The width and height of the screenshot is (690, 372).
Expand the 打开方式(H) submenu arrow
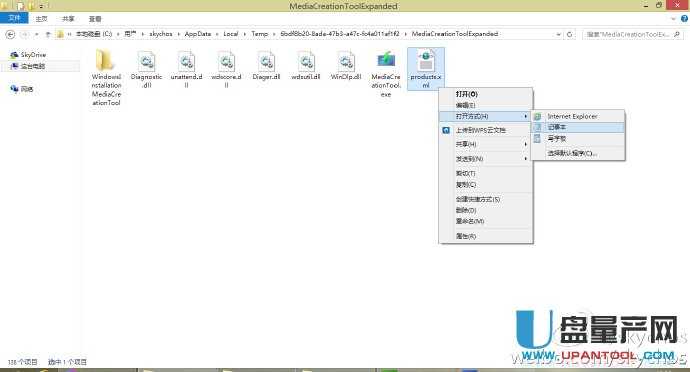coord(525,116)
